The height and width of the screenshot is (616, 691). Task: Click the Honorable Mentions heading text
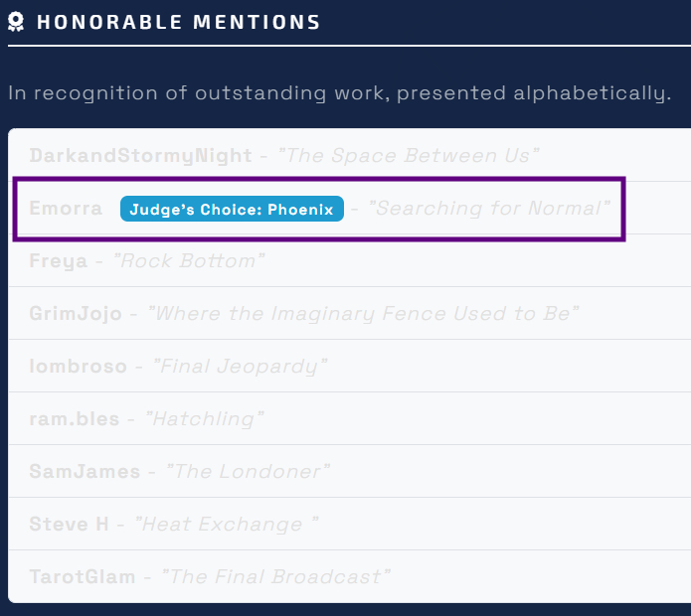[x=178, y=22]
